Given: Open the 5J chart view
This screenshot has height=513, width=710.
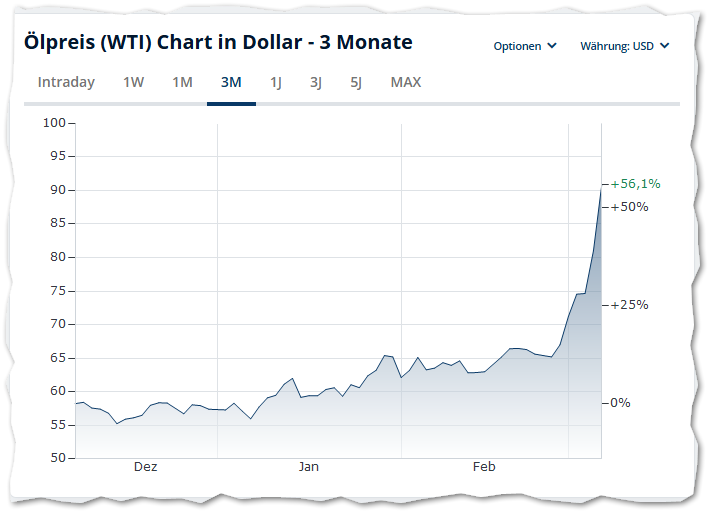Looking at the screenshot, I should [356, 82].
